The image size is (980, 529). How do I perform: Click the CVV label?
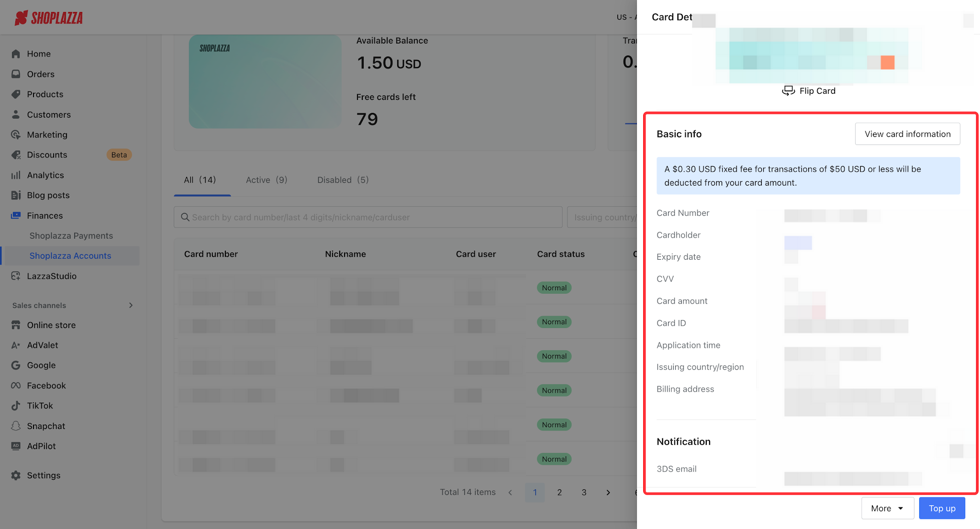coord(665,279)
